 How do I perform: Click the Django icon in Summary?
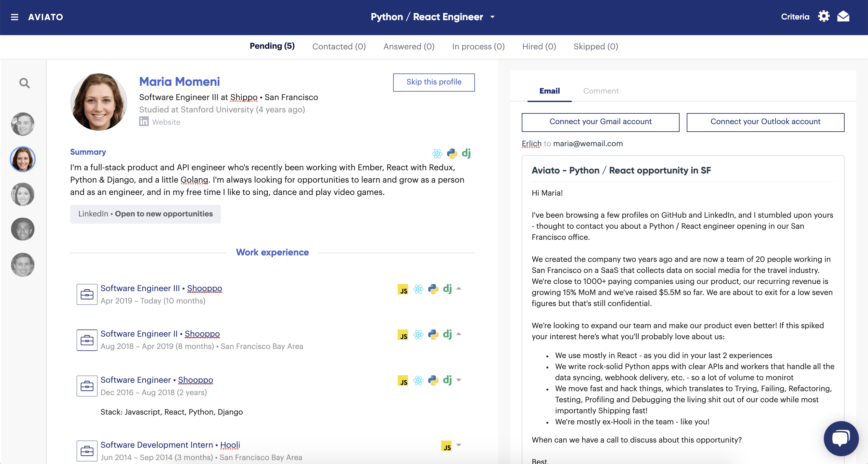tap(466, 153)
